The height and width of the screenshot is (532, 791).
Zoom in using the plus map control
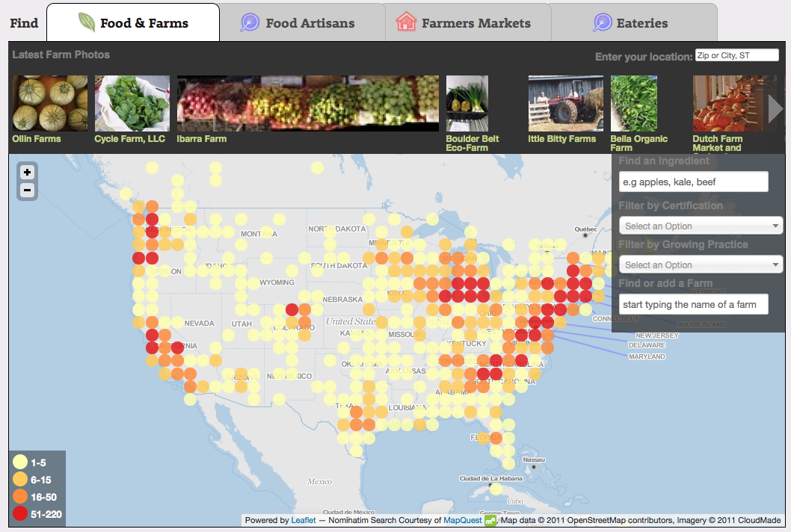[27, 172]
